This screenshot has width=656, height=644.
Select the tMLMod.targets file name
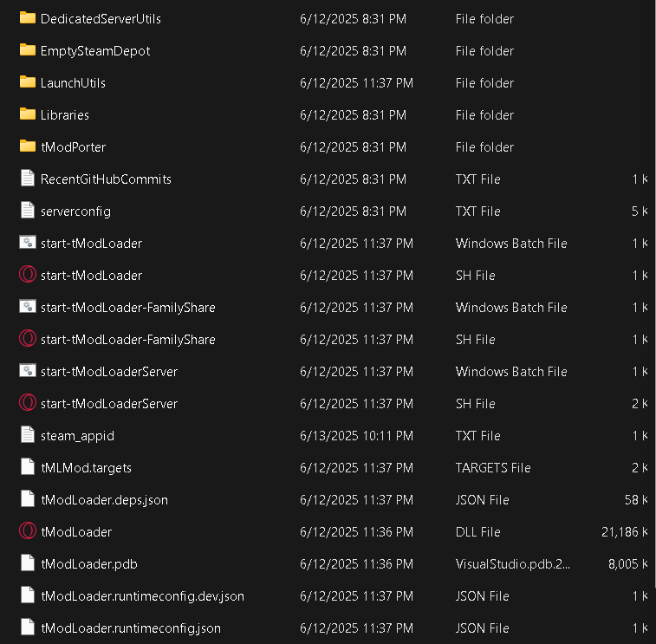click(x=86, y=468)
